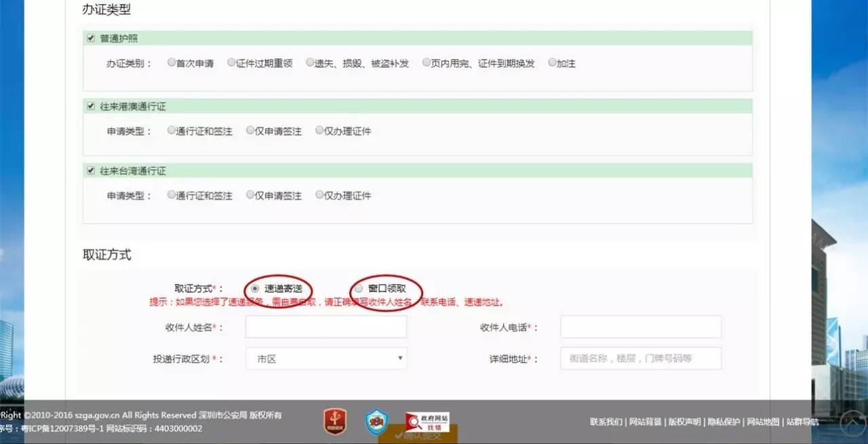Choose 证件过期重领 passport option
This screenshot has width=868, height=444.
[x=231, y=63]
